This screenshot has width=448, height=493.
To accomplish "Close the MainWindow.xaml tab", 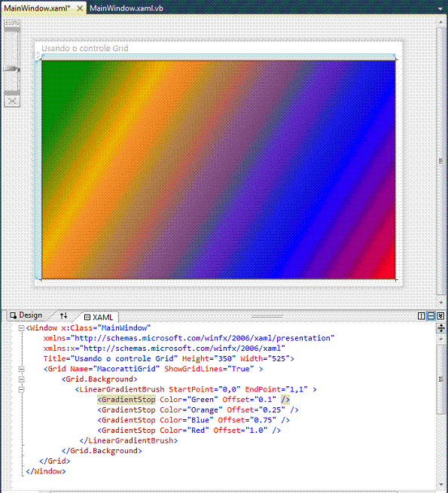I will click(x=80, y=8).
